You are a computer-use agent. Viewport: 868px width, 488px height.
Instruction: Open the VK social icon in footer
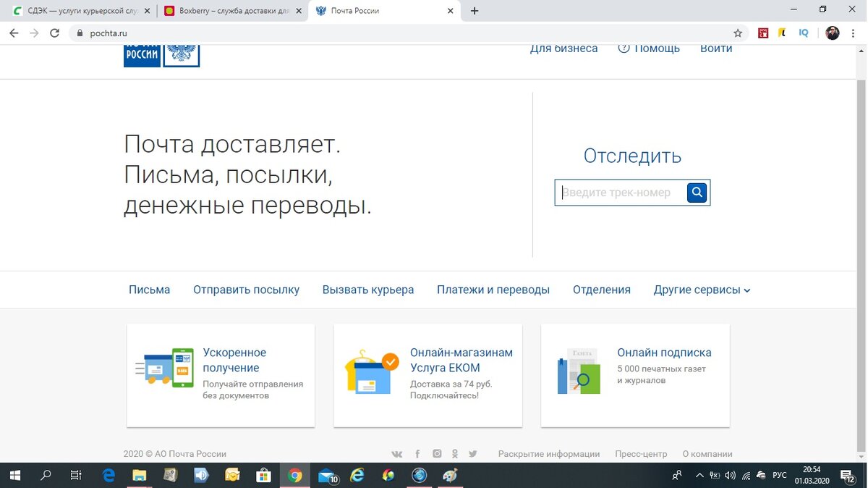[x=396, y=453]
